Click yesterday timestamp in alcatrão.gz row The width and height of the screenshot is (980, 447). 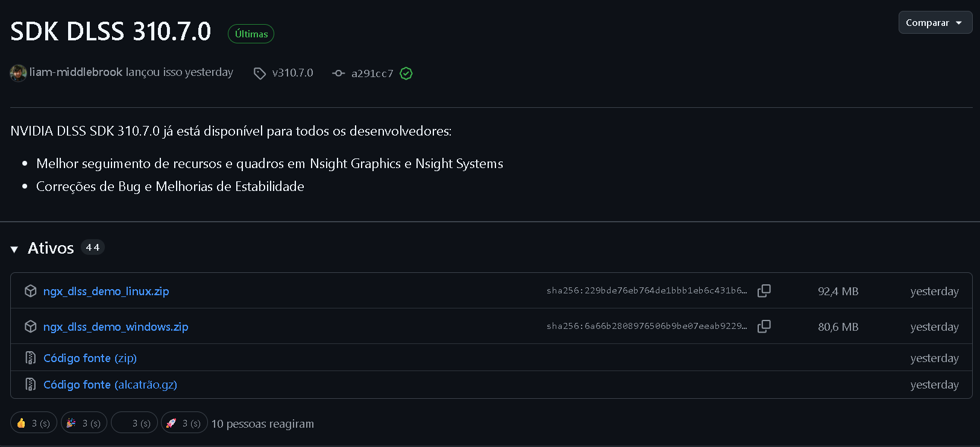[x=934, y=384]
